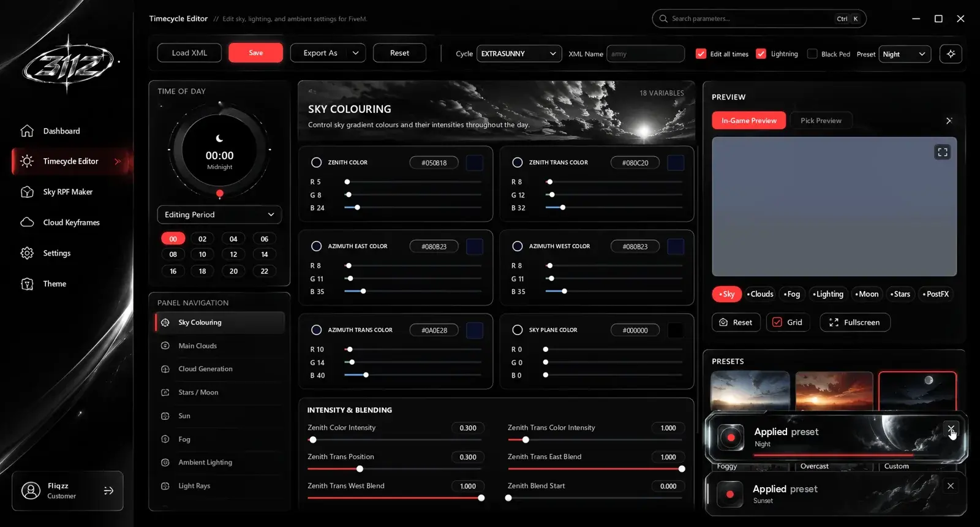Click the Fliqzz user avatar icon

pos(31,491)
